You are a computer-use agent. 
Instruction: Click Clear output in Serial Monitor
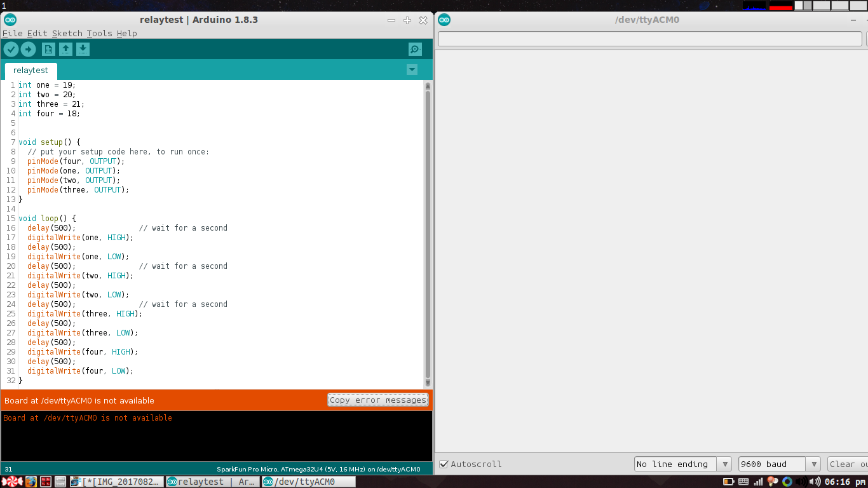(x=850, y=464)
